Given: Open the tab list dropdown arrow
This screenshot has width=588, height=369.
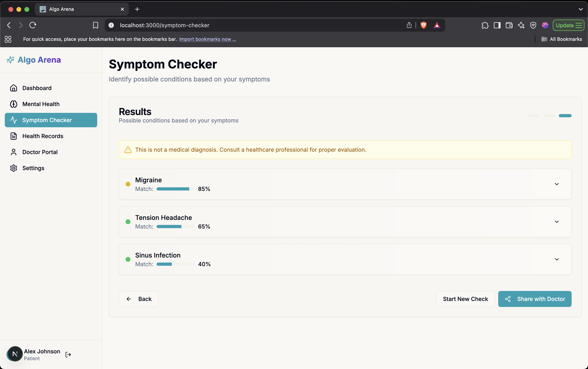Looking at the screenshot, I should pos(580,9).
